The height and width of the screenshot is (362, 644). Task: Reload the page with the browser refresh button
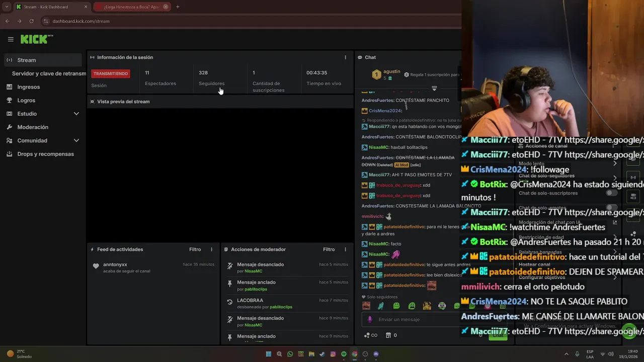pos(31,21)
